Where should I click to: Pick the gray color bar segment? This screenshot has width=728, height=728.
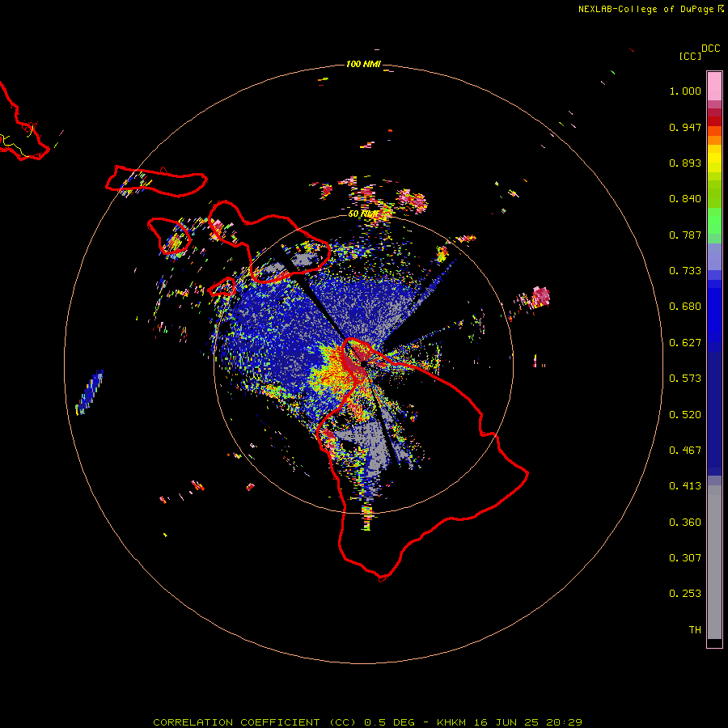click(714, 562)
